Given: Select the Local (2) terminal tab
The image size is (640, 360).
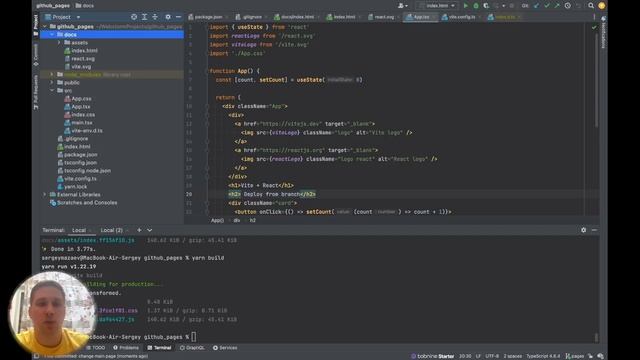Looking at the screenshot, I should click(111, 230).
